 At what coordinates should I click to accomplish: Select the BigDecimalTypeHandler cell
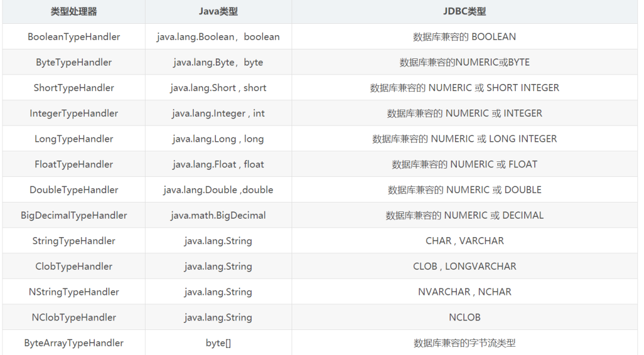(x=74, y=215)
